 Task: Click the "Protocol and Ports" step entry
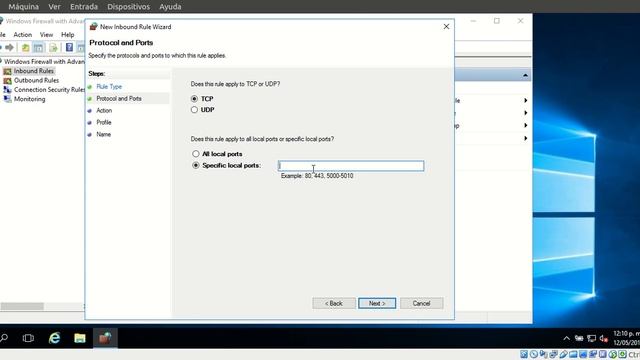pyautogui.click(x=119, y=98)
